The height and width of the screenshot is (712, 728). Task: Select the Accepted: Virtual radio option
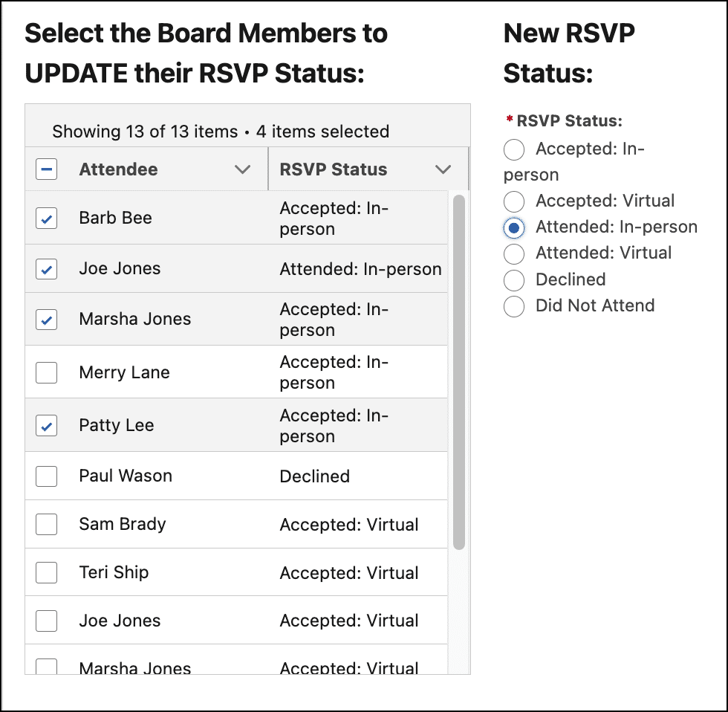[x=514, y=201]
